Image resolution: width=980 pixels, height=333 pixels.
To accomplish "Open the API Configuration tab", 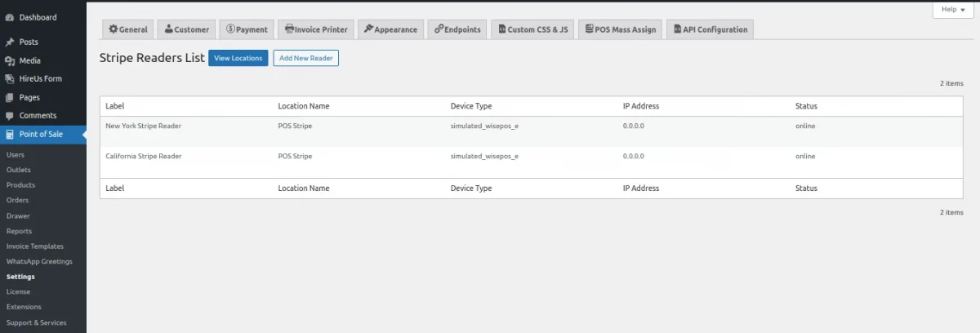I will tap(710, 29).
